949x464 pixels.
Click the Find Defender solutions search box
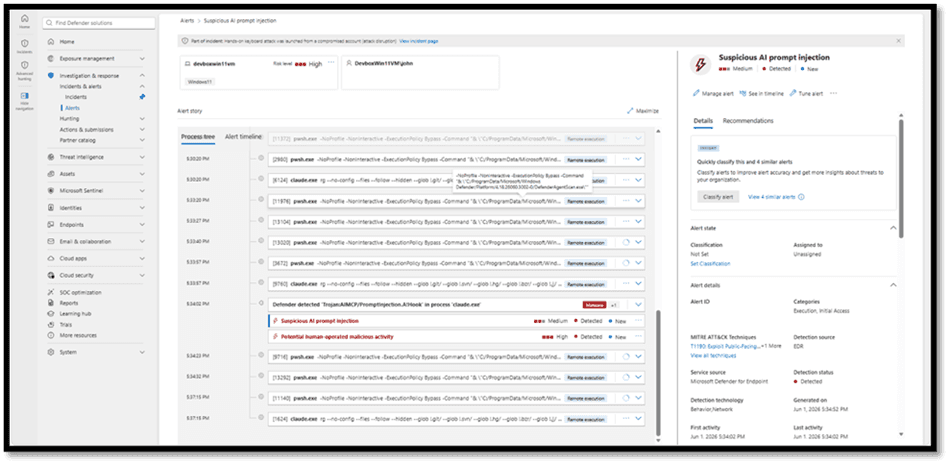coord(99,23)
